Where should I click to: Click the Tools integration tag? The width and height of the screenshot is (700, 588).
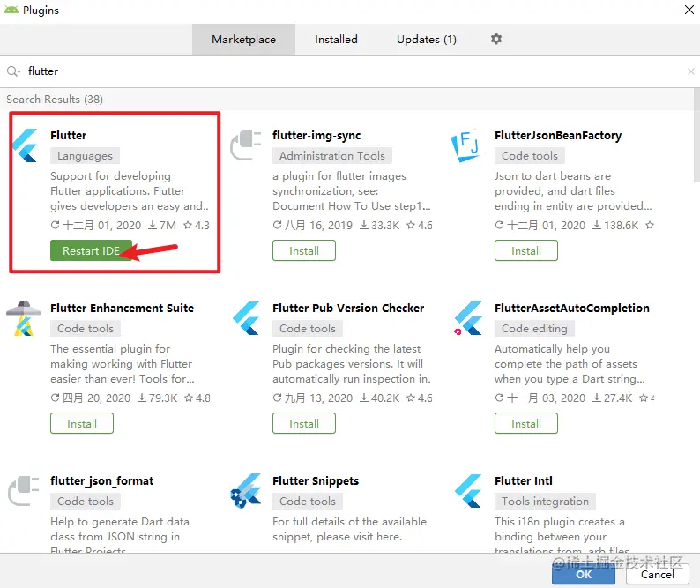tap(545, 502)
